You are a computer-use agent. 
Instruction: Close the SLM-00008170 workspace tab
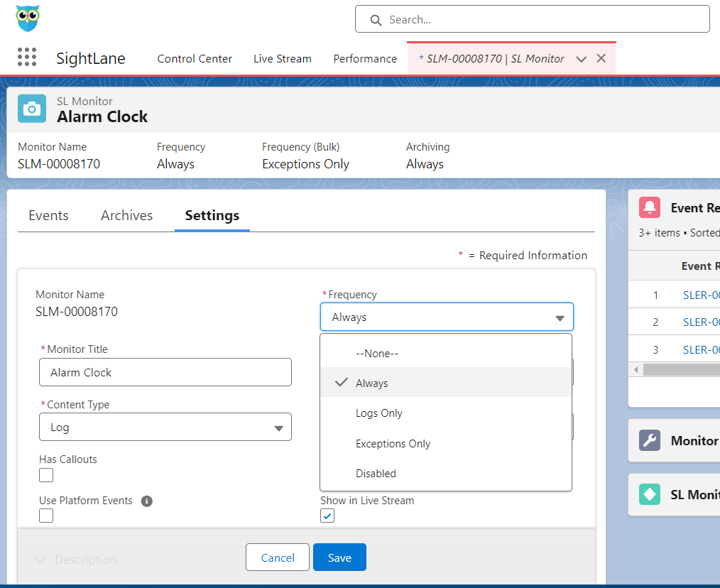601,58
